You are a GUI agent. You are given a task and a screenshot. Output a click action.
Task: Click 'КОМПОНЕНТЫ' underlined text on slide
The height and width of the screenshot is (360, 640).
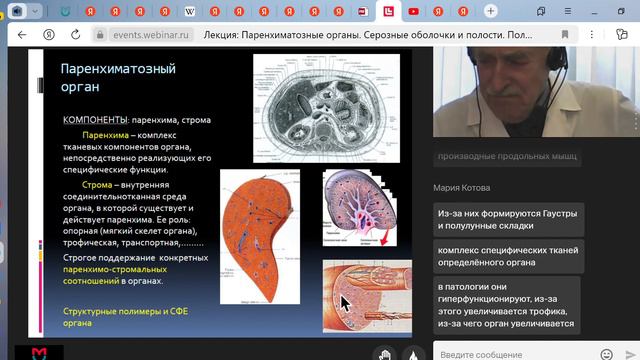coord(95,120)
